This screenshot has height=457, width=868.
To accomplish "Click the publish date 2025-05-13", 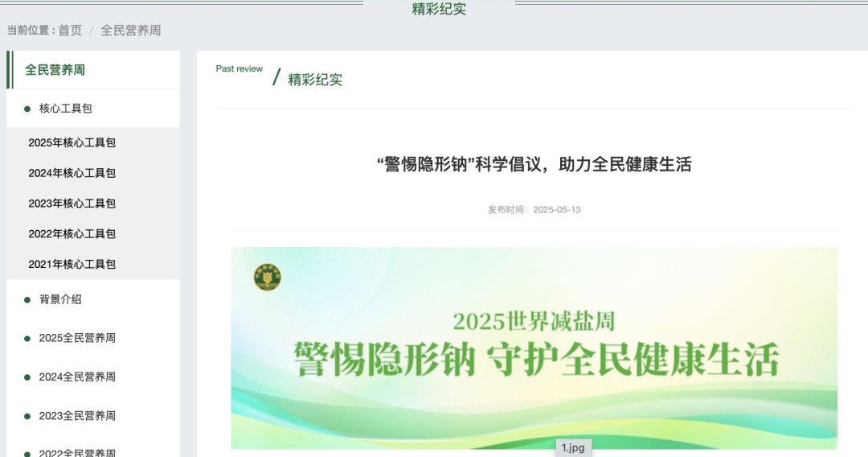I will (x=557, y=210).
